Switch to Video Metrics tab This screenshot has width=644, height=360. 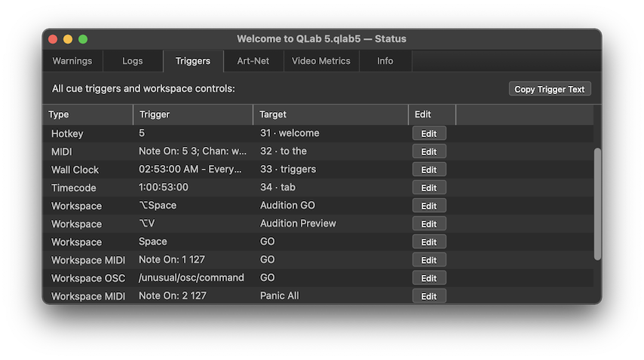(x=321, y=61)
